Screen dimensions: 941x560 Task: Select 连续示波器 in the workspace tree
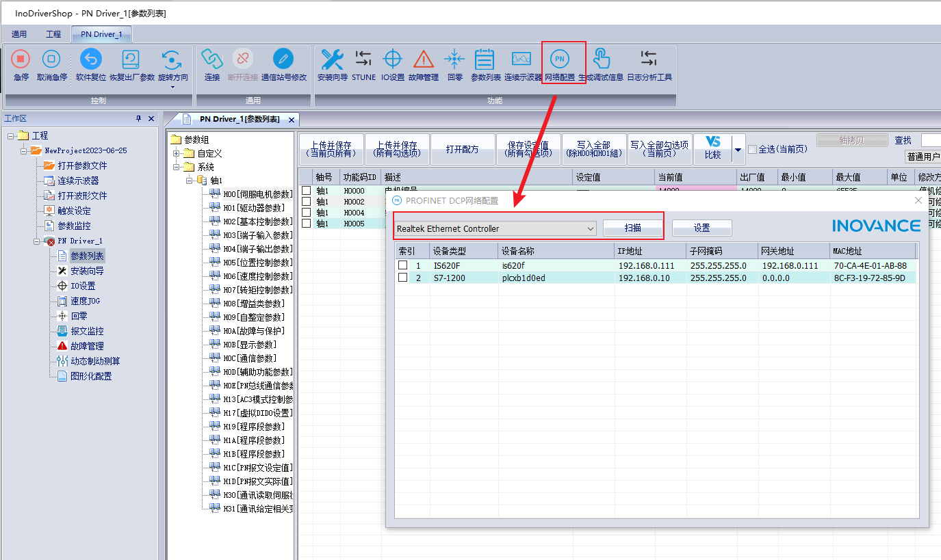[x=78, y=181]
